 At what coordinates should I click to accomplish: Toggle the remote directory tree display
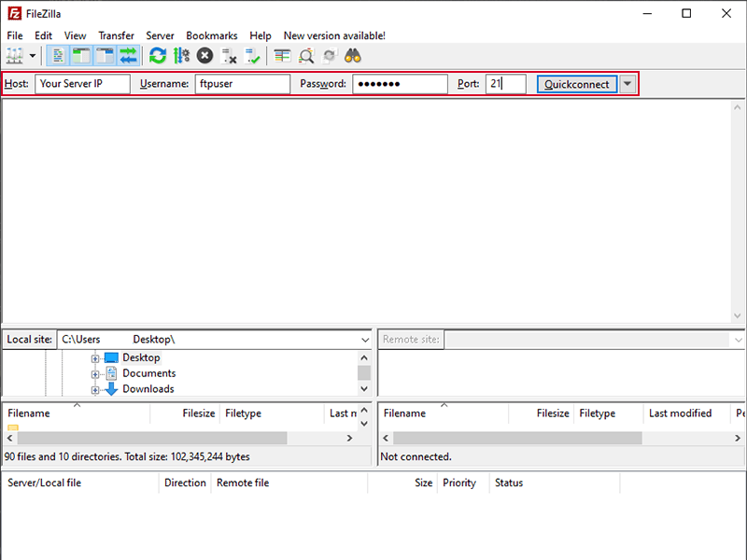point(105,56)
